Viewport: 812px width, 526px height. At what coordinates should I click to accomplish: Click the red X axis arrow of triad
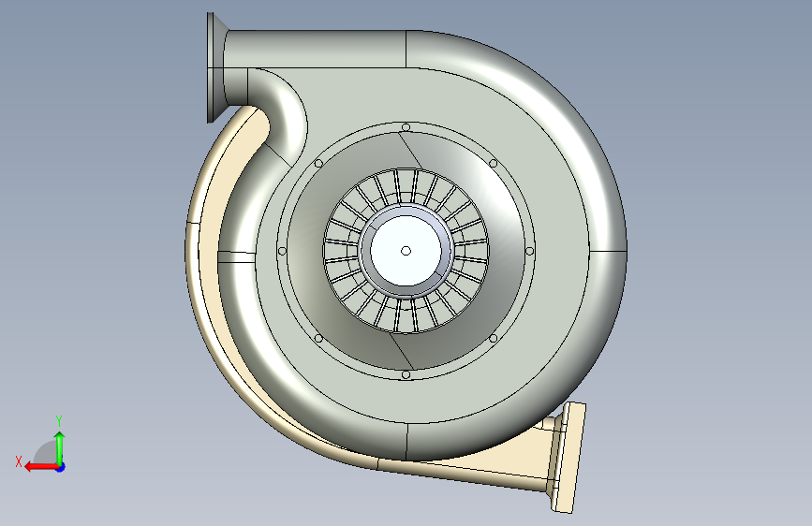click(x=40, y=467)
